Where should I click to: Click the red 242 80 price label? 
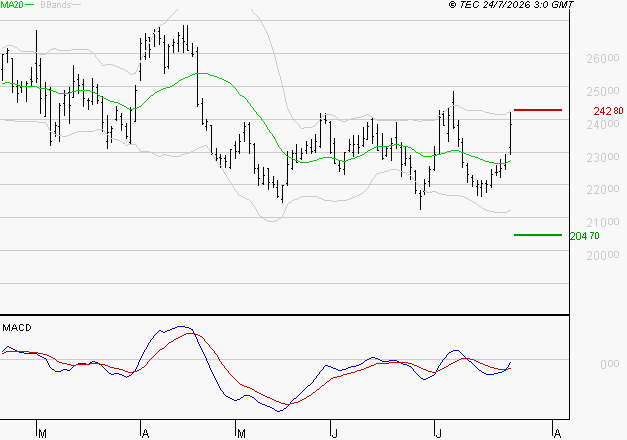(608, 111)
